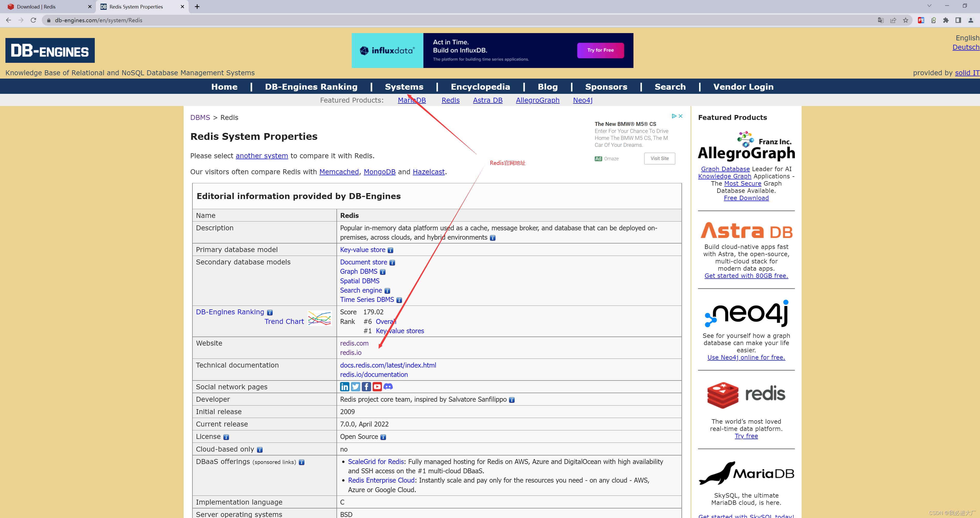The height and width of the screenshot is (518, 980).
Task: Switch language to Deutsch
Action: [966, 47]
